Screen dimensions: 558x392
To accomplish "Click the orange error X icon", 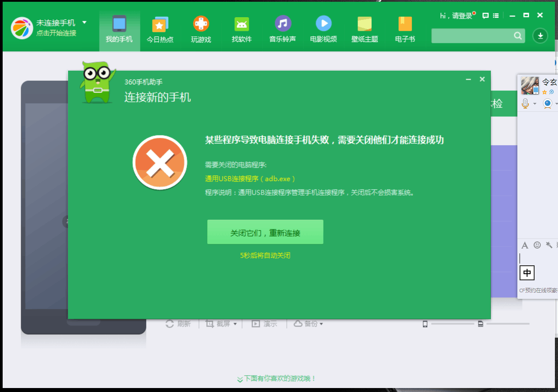I will tap(160, 163).
